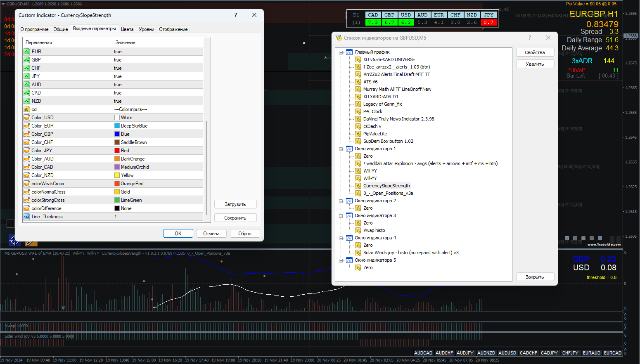This screenshot has width=640, height=364.
Task: Click the DeepSkyBlue swatch for Color_EUR
Action: (x=117, y=126)
